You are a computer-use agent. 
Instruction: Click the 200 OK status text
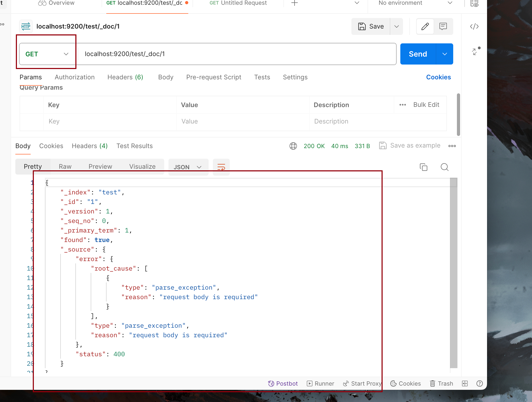point(314,146)
